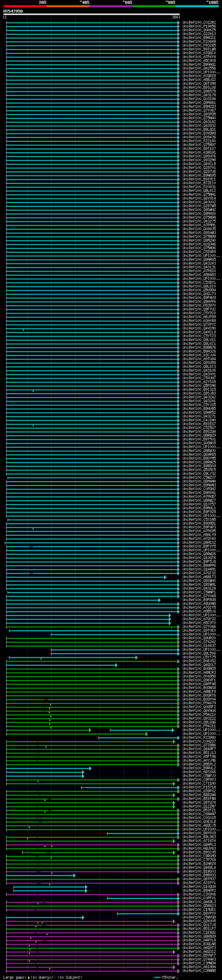Click the red ~20% identity color segment
222x980 pixels.
tap(25, 6)
